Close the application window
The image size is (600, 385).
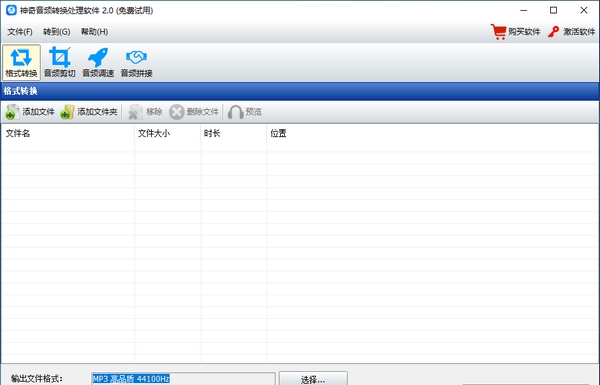point(584,10)
